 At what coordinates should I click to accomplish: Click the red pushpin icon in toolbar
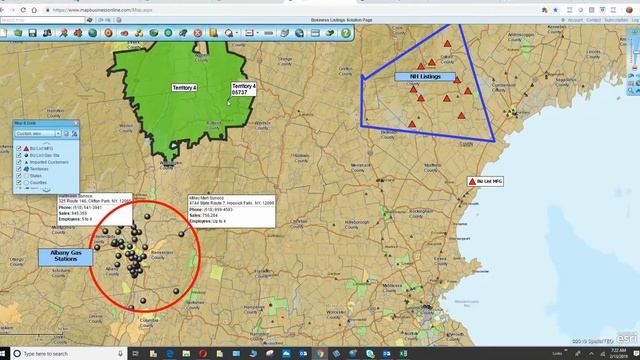click(63, 33)
